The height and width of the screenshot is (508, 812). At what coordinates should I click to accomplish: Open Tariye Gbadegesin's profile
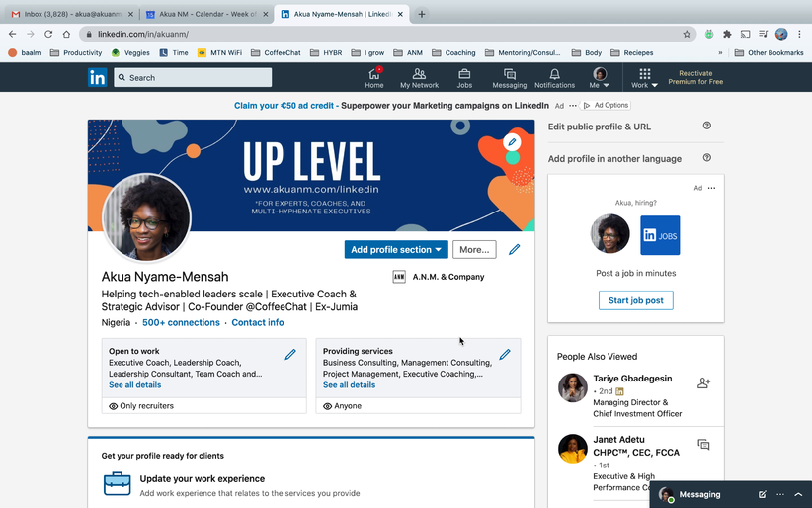[x=632, y=379]
